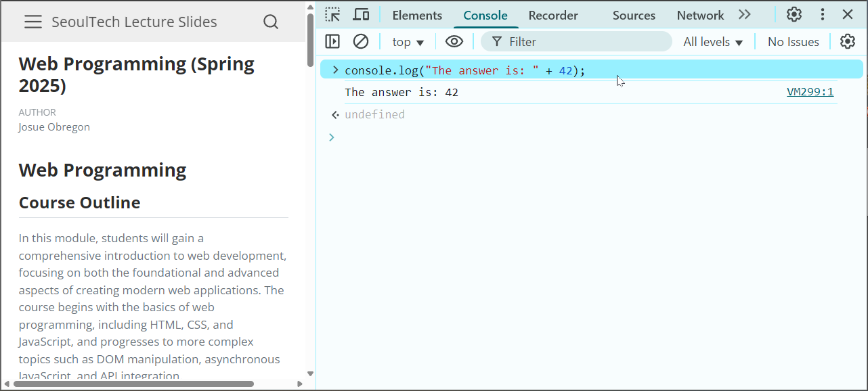Focus the console Filter input field
The height and width of the screenshot is (391, 868).
point(582,42)
